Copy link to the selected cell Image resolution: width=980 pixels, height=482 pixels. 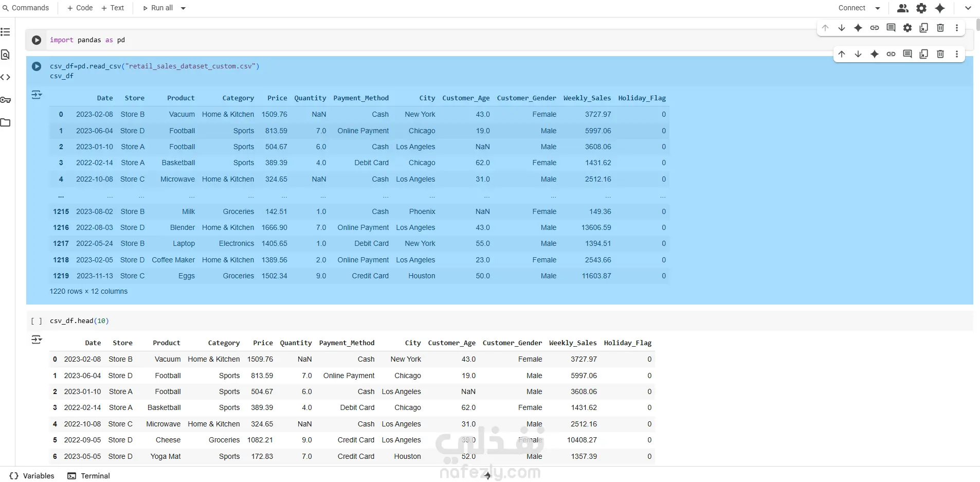891,54
